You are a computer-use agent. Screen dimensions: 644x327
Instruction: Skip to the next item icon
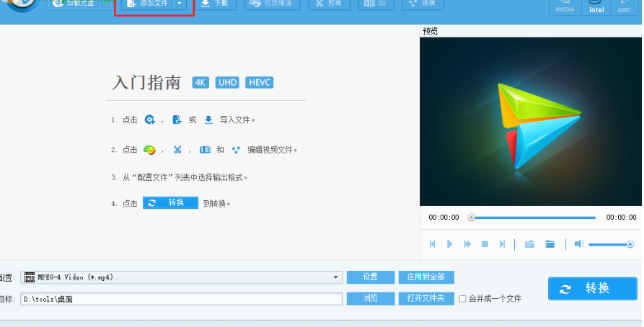click(502, 244)
